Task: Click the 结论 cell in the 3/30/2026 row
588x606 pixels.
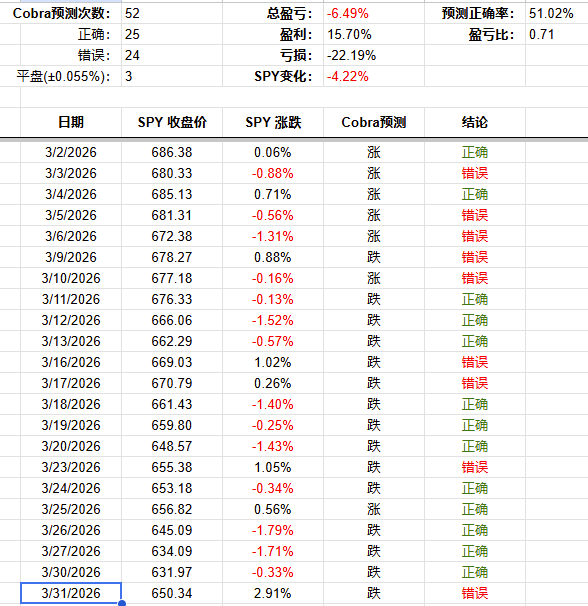Action: tap(475, 572)
